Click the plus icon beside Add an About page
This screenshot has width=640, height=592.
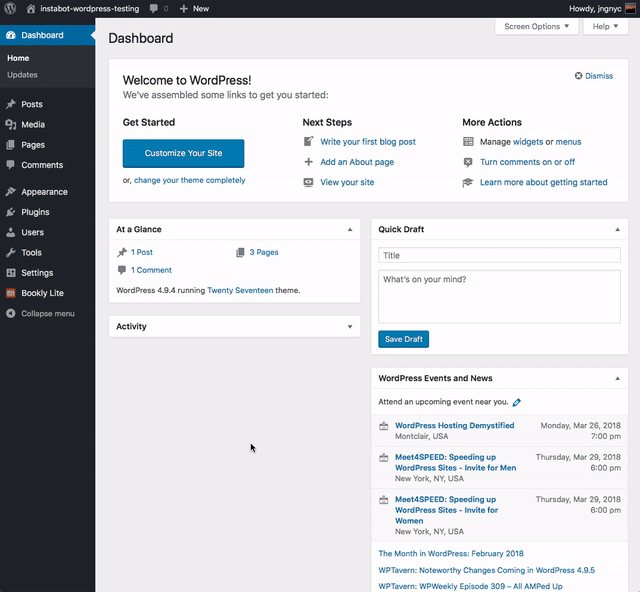point(309,162)
